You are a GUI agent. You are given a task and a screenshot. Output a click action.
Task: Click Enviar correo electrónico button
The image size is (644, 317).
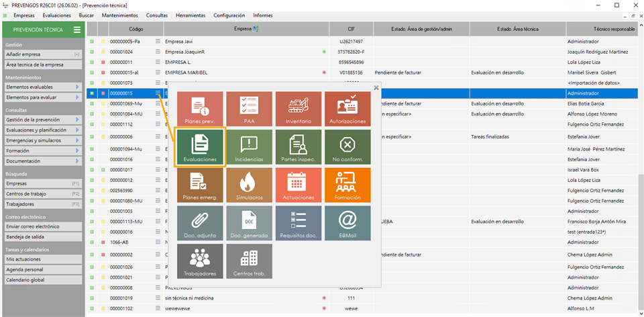[43, 226]
